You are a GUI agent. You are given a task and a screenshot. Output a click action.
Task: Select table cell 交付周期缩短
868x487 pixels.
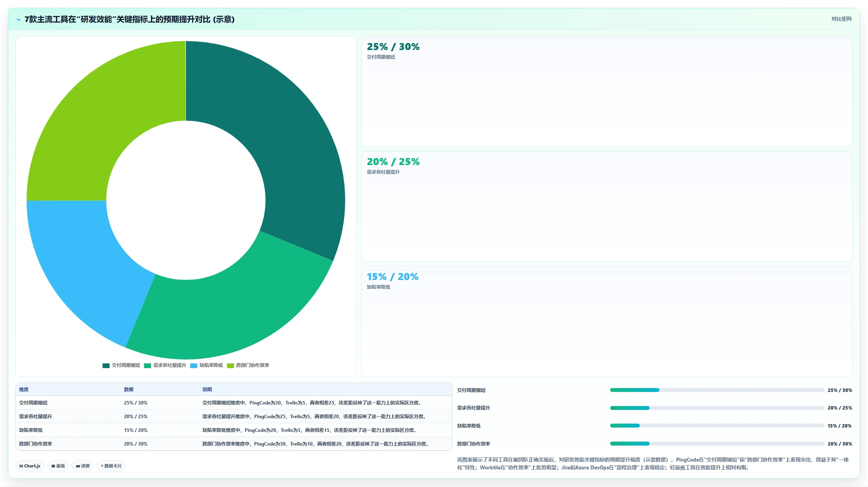pos(33,403)
